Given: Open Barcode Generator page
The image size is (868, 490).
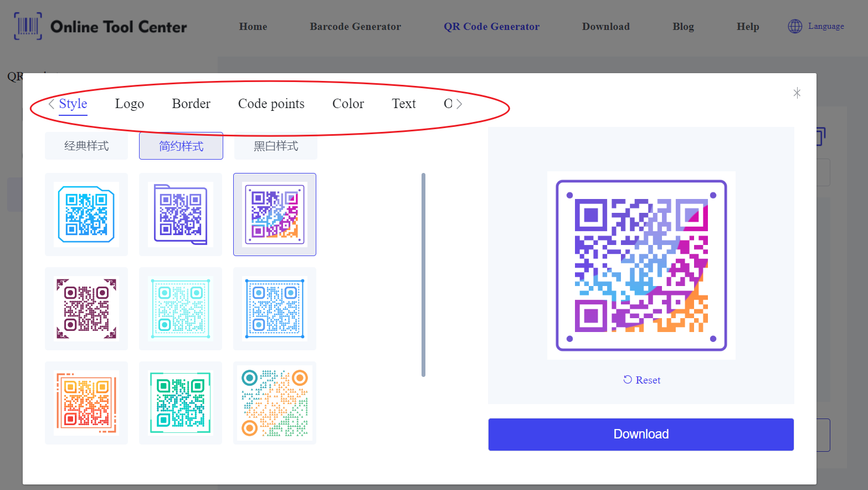Looking at the screenshot, I should click(x=356, y=27).
